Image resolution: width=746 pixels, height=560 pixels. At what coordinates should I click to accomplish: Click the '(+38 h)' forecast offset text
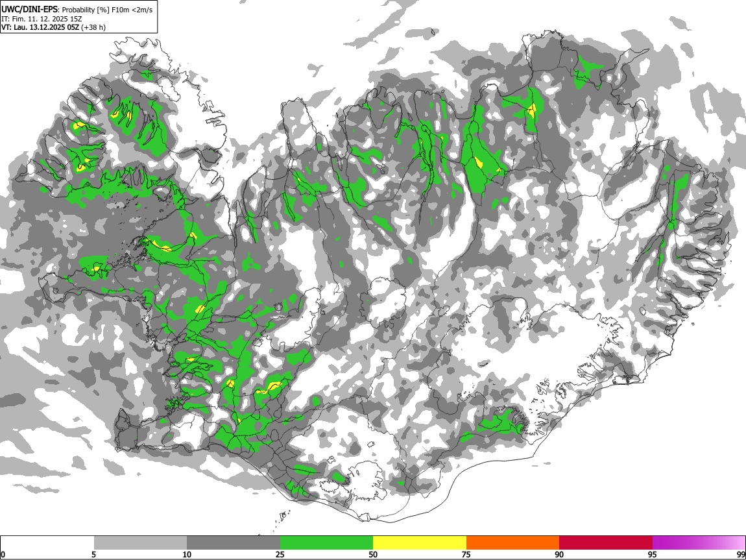click(93, 27)
